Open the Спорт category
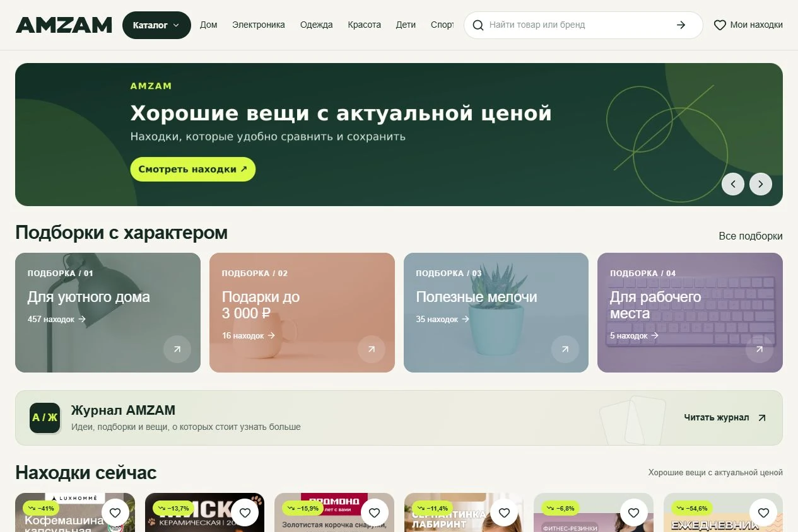798x532 pixels. pos(442,25)
